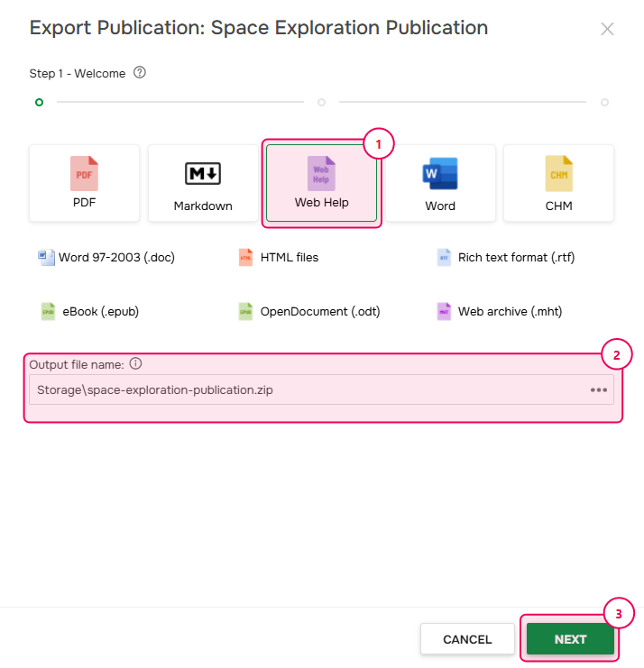Select the 'Word 97-2003 (.doc)' label

(116, 257)
